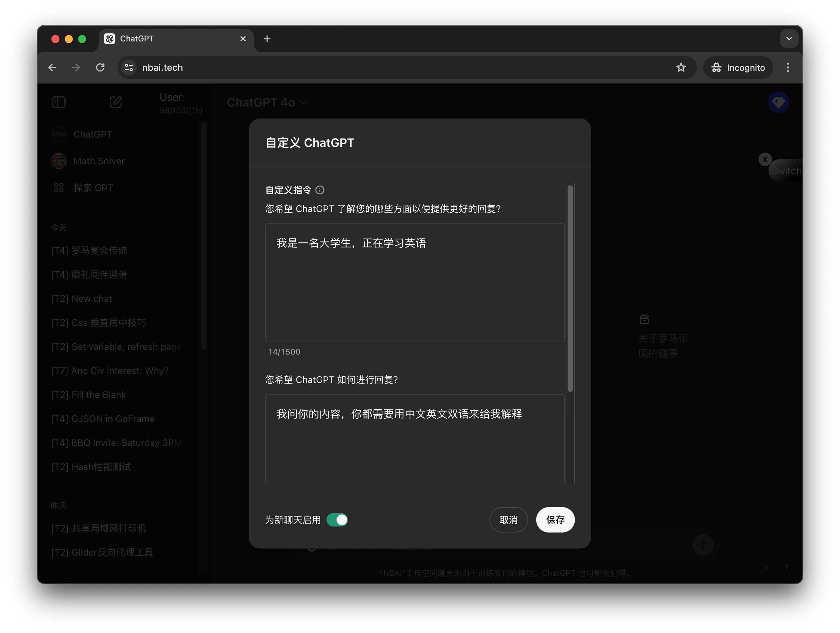This screenshot has height=633, width=840.
Task: Open the [T2] Glider反向代理工具 chat
Action: tap(102, 553)
